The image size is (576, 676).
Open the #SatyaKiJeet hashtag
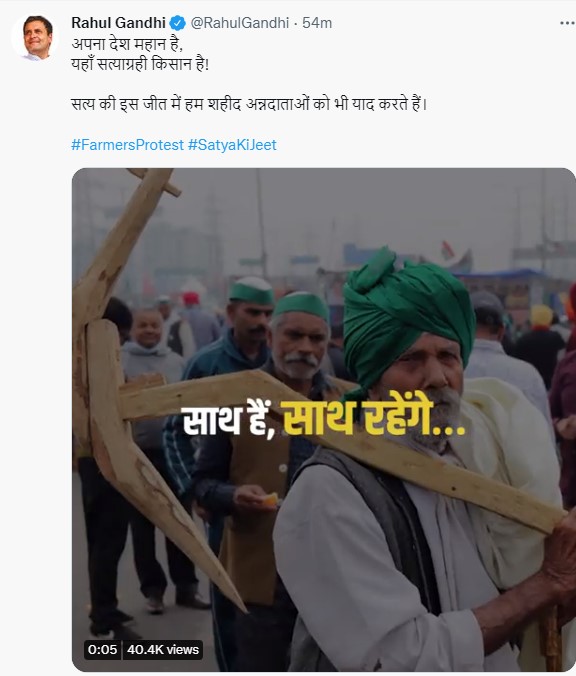click(x=232, y=144)
